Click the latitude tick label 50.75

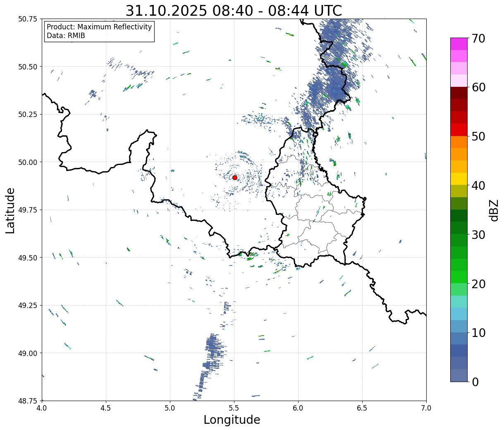pos(28,19)
